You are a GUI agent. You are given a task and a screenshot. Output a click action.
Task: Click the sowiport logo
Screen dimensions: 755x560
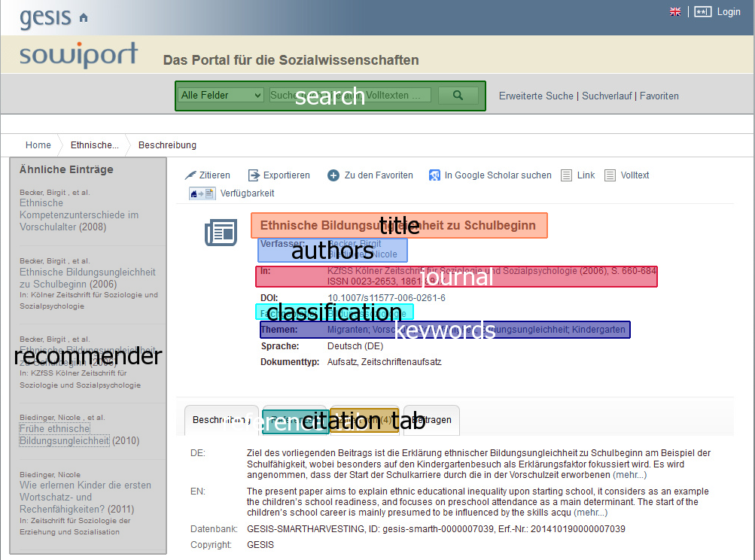point(78,54)
